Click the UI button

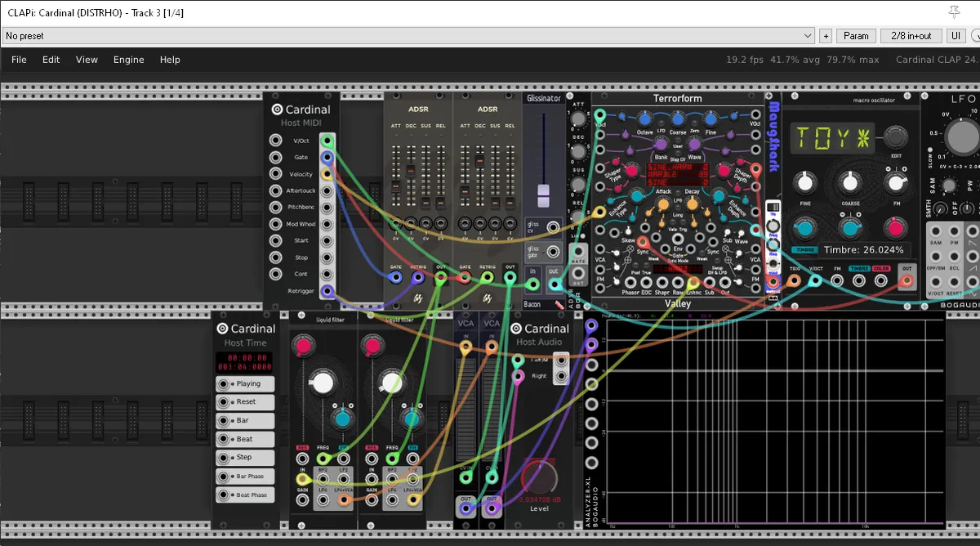(956, 36)
